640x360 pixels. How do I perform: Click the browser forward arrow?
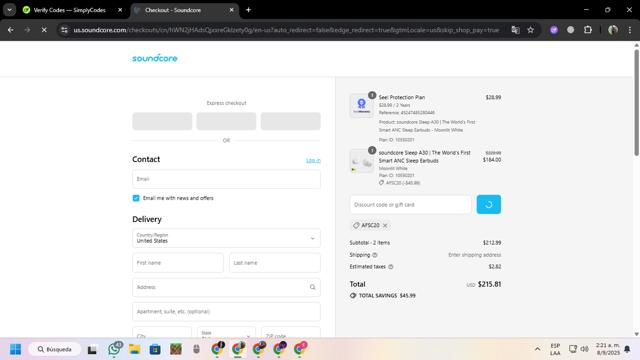[27, 30]
